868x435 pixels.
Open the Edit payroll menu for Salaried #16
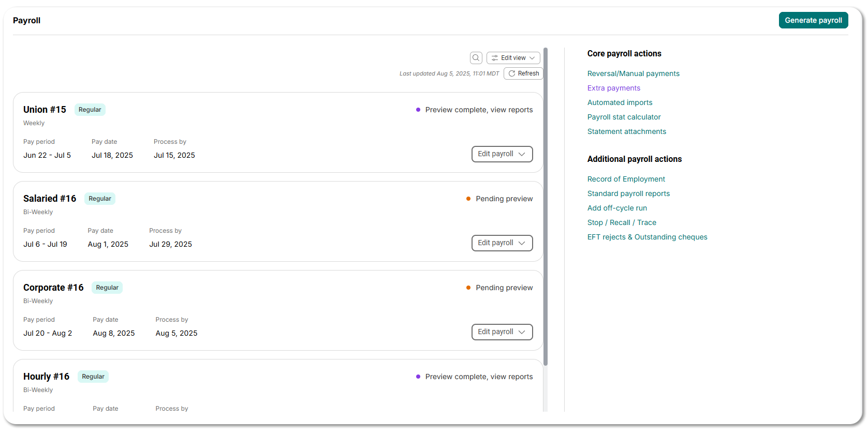coord(502,243)
